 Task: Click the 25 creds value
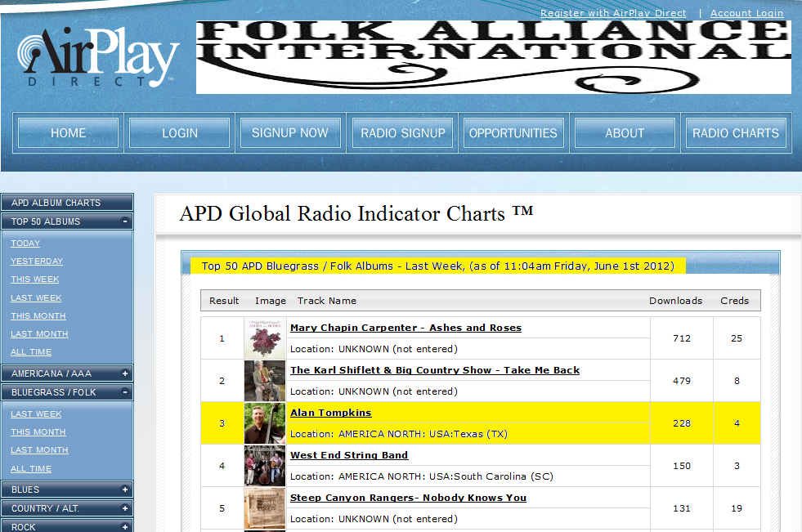737,338
